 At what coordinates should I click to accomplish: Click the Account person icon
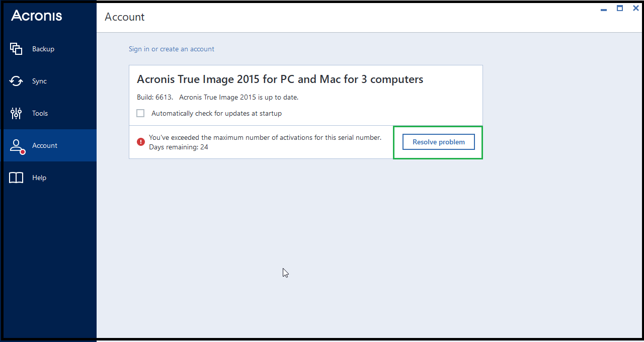point(15,145)
